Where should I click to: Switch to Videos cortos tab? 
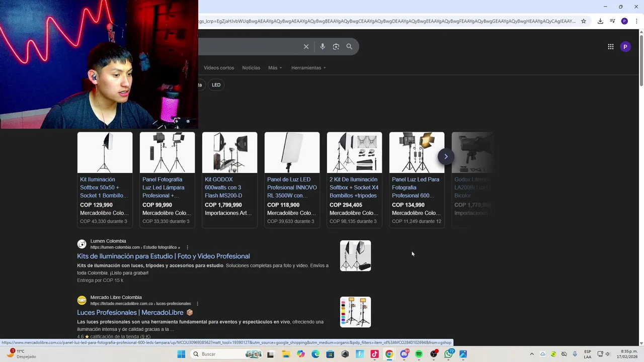click(219, 68)
